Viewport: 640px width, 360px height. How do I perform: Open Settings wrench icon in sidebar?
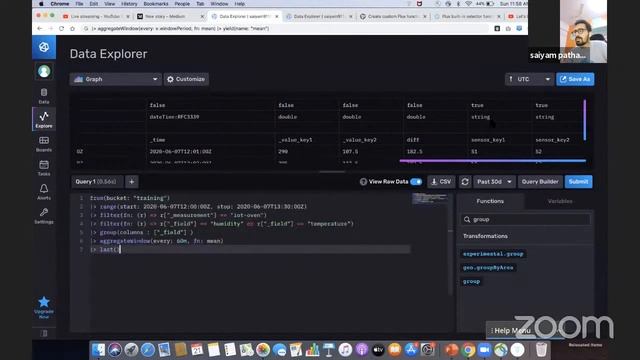point(44,216)
